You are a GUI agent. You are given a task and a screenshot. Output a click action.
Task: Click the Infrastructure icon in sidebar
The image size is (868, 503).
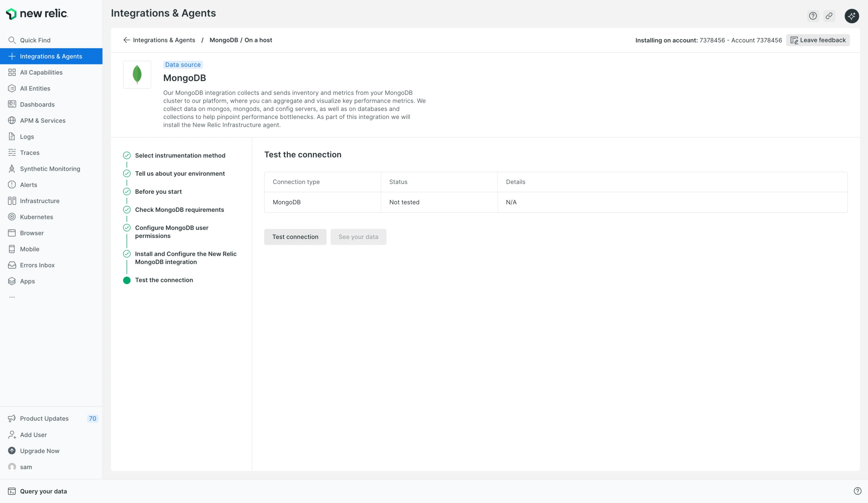[x=12, y=201]
